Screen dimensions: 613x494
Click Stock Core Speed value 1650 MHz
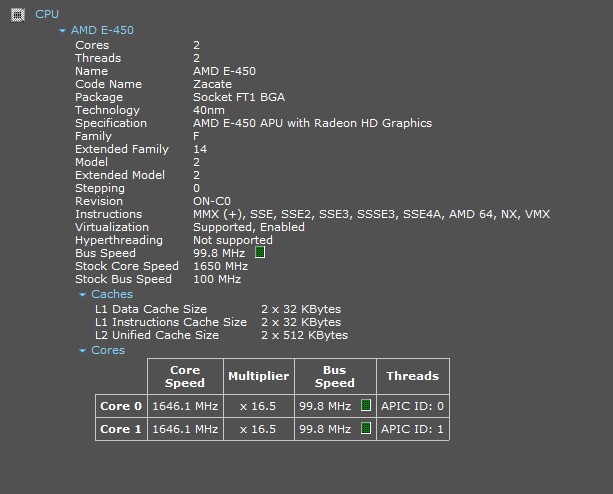220,266
